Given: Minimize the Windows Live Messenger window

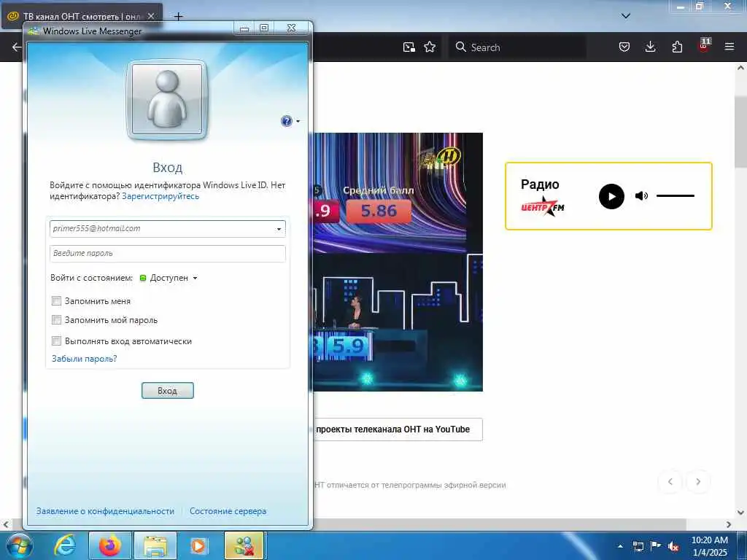Looking at the screenshot, I should 244,28.
